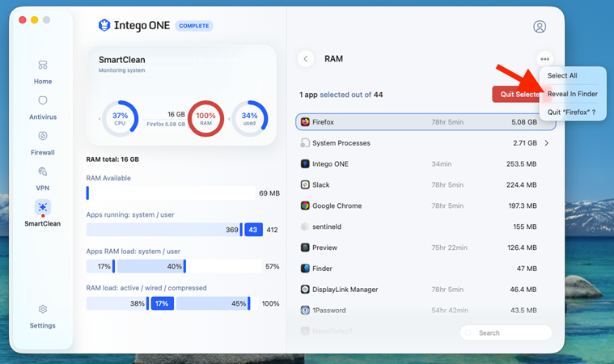
Task: Open Settings gear in sidebar
Action: click(x=43, y=309)
